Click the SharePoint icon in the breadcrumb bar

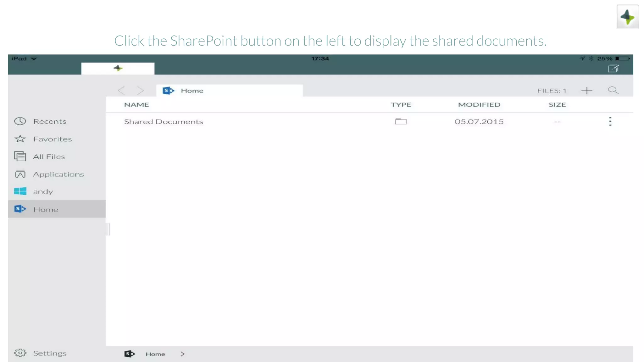[130, 354]
